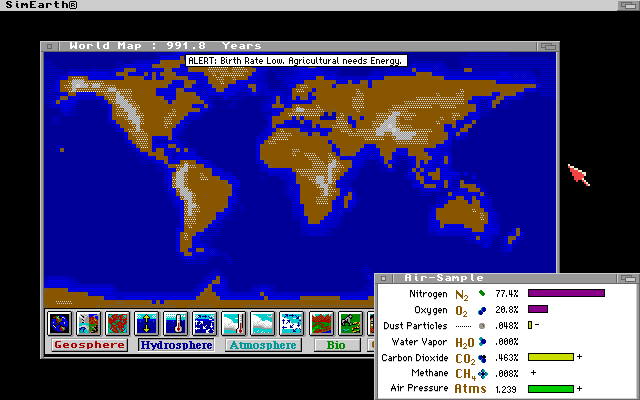
Task: Select the events map icon with tornado
Action: click(88, 323)
